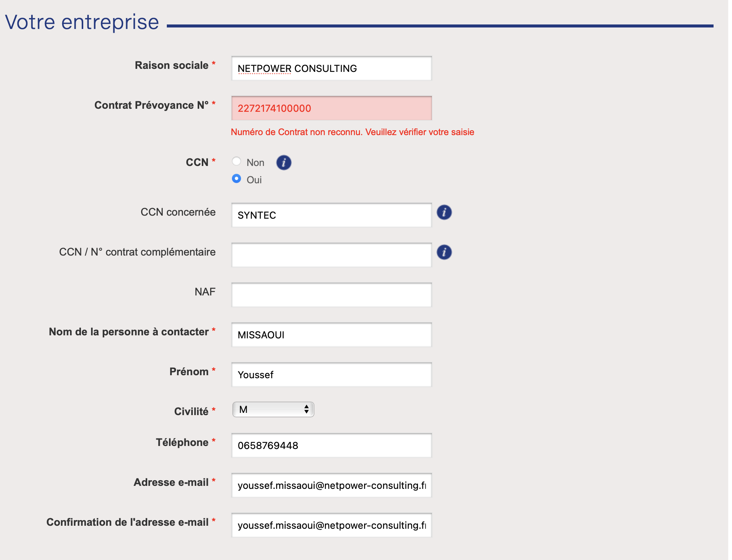This screenshot has height=560, width=732.
Task: Click the Téléphone input field
Action: tap(331, 446)
